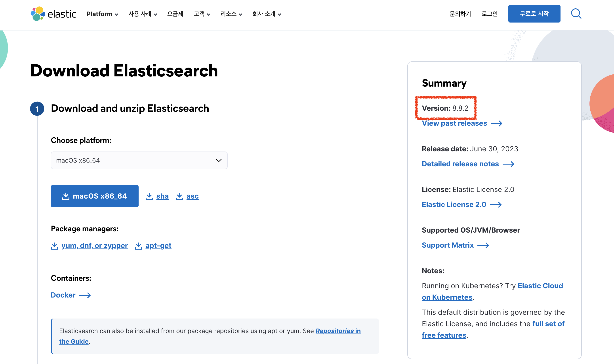Expand the 리소스 dropdown menu
The height and width of the screenshot is (364, 614).
[231, 14]
